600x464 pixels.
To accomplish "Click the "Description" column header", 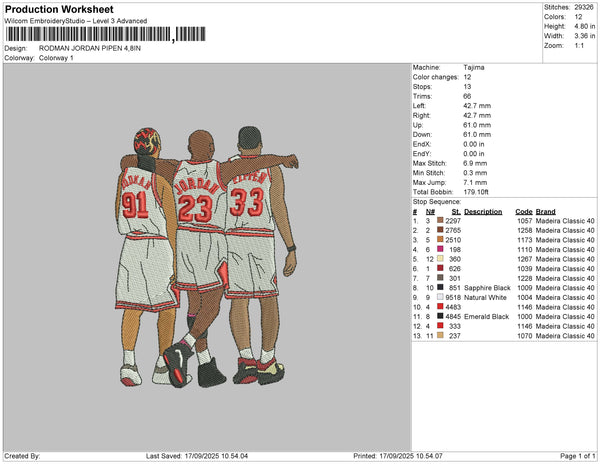I will (483, 212).
